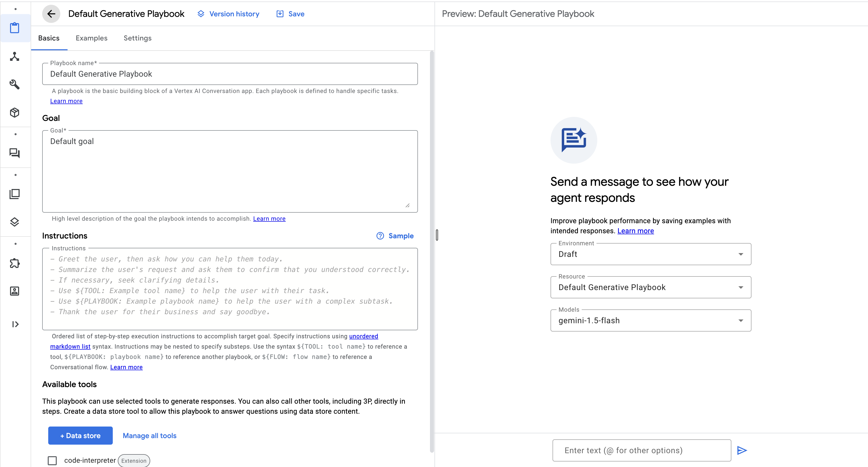Click the Playbook name input field
The width and height of the screenshot is (868, 467).
(x=230, y=74)
